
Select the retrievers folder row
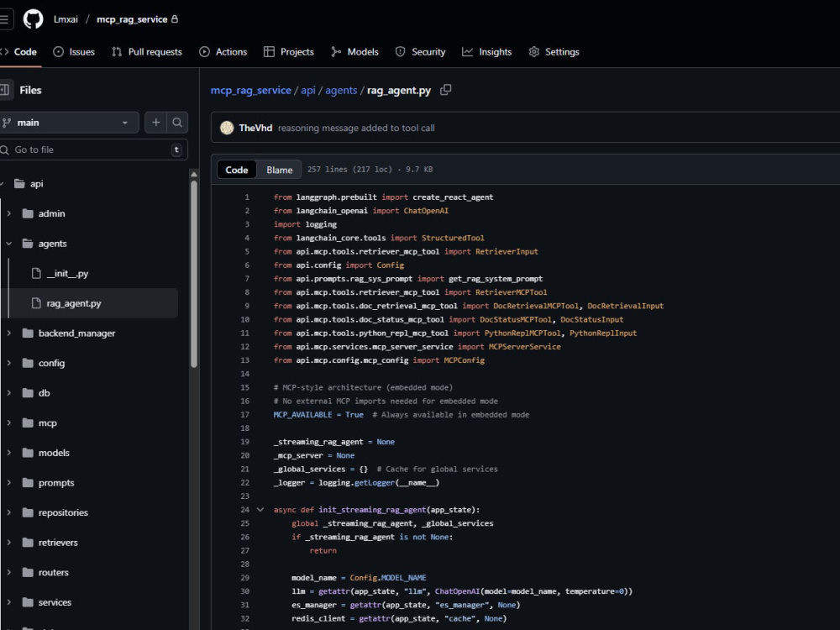pyautogui.click(x=89, y=542)
